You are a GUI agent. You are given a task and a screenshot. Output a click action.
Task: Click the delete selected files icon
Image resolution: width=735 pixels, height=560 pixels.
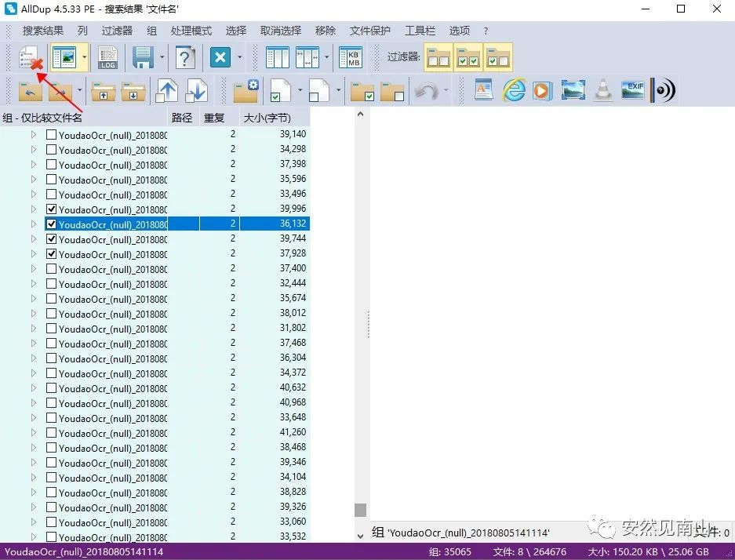click(31, 58)
